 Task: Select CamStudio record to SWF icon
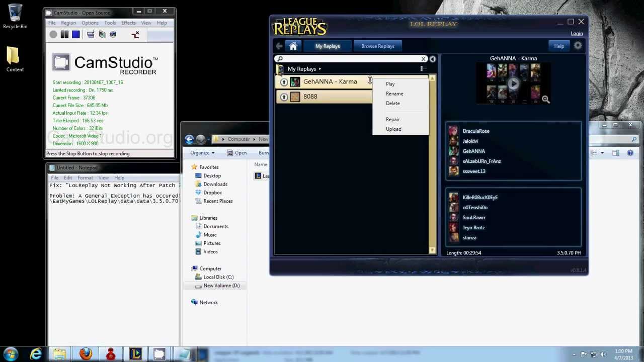pos(113,35)
